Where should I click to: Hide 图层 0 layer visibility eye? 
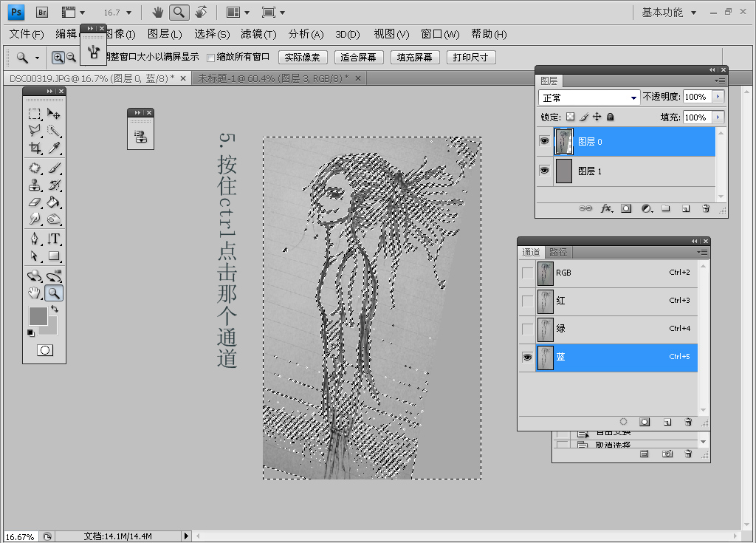545,141
